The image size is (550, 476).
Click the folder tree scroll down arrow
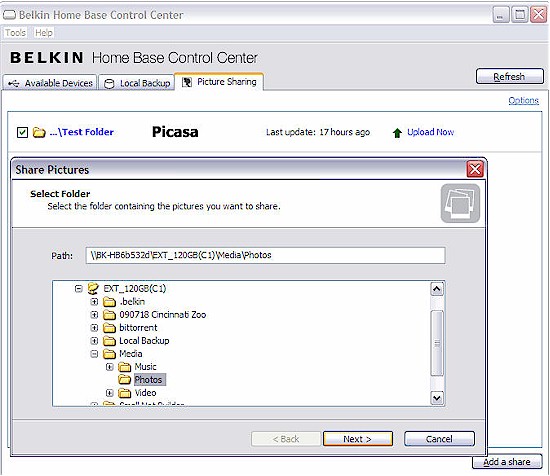pyautogui.click(x=437, y=398)
